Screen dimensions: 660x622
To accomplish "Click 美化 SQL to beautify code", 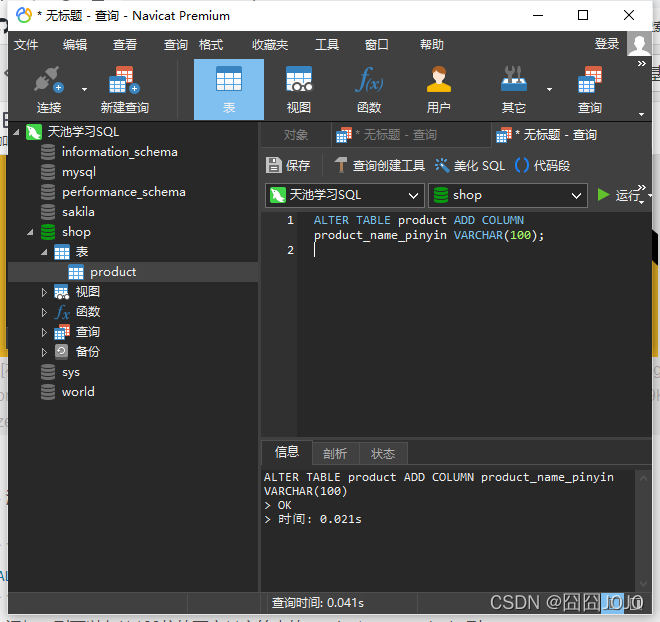I will pos(470,165).
